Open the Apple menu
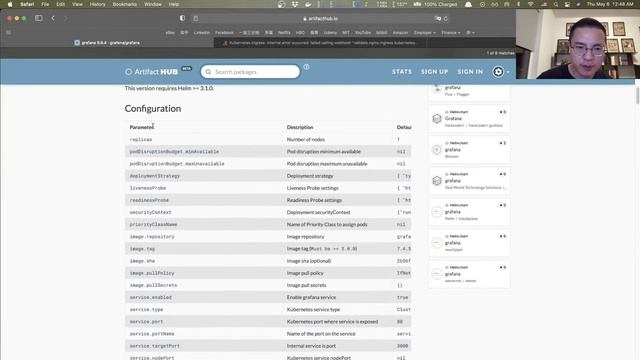Screen dimensions: 640x360 [x=10, y=4]
